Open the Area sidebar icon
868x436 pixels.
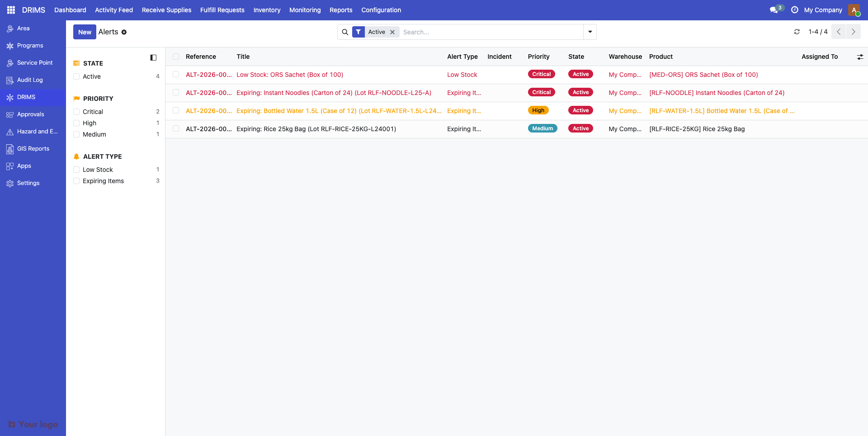[10, 28]
